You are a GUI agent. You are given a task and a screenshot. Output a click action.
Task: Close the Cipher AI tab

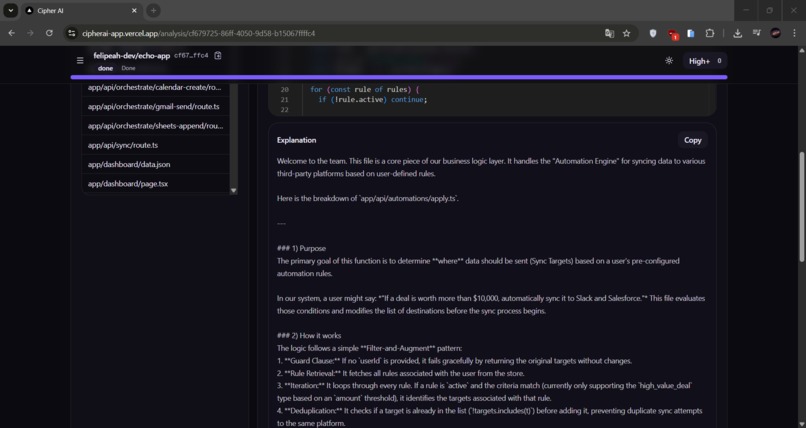134,10
